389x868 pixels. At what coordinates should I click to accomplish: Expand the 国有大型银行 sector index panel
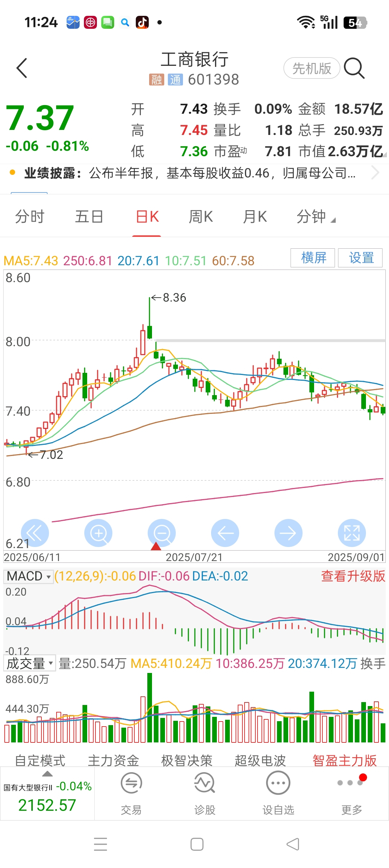coord(48,794)
